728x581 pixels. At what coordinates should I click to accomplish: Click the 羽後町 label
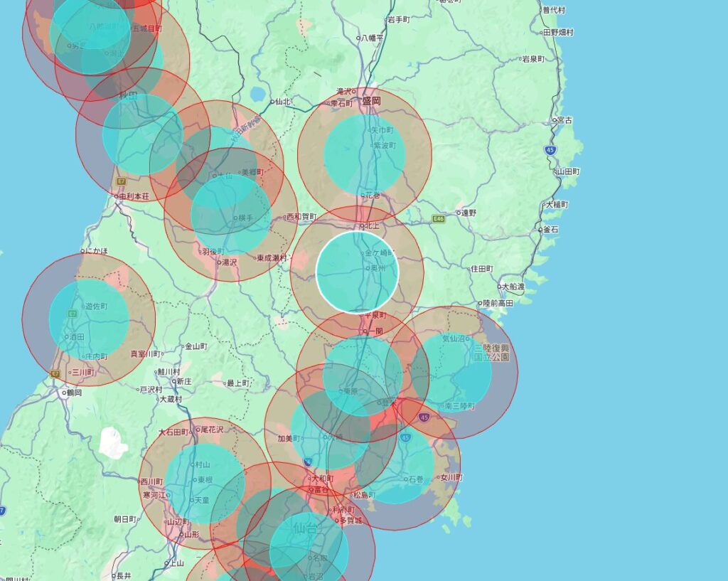coord(212,252)
